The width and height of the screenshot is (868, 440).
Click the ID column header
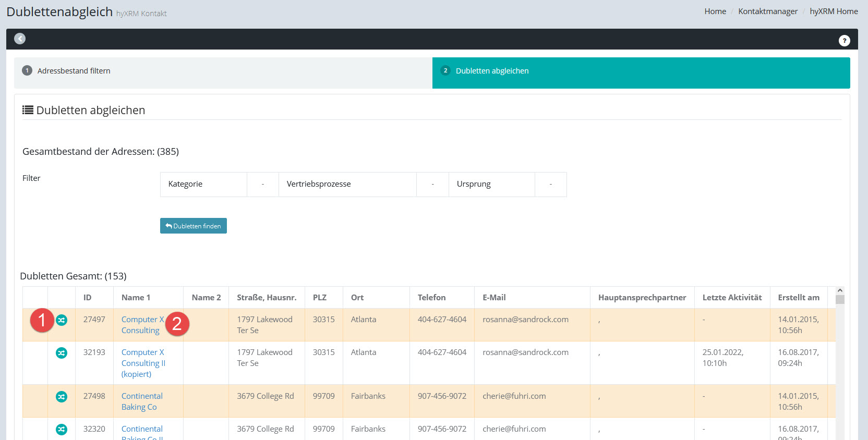(87, 297)
